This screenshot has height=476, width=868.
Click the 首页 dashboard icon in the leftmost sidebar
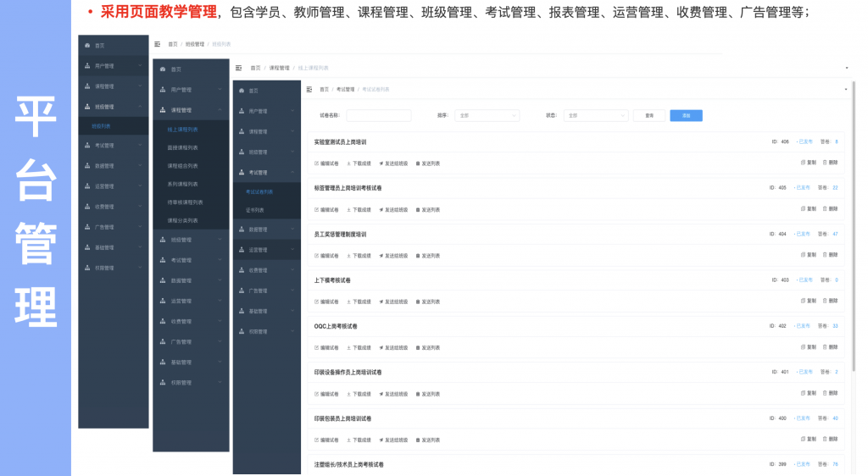coord(87,46)
